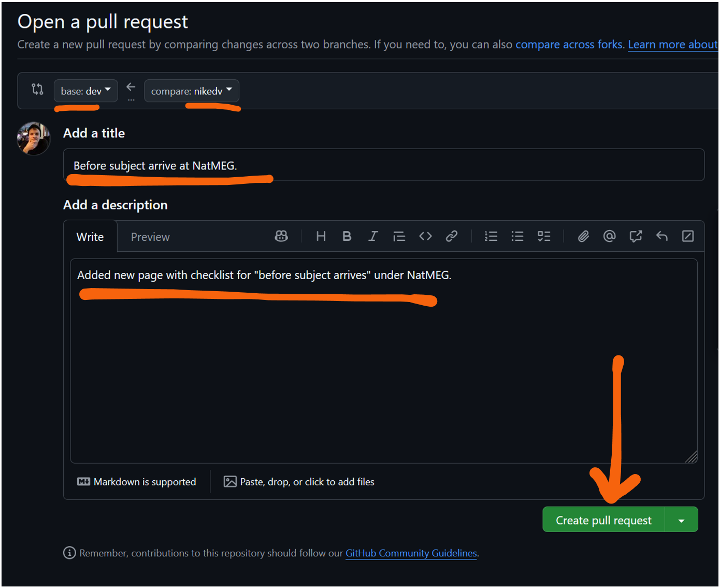Viewport: 720px width, 588px height.
Task: Insert an unordered bullet list
Action: pyautogui.click(x=517, y=236)
